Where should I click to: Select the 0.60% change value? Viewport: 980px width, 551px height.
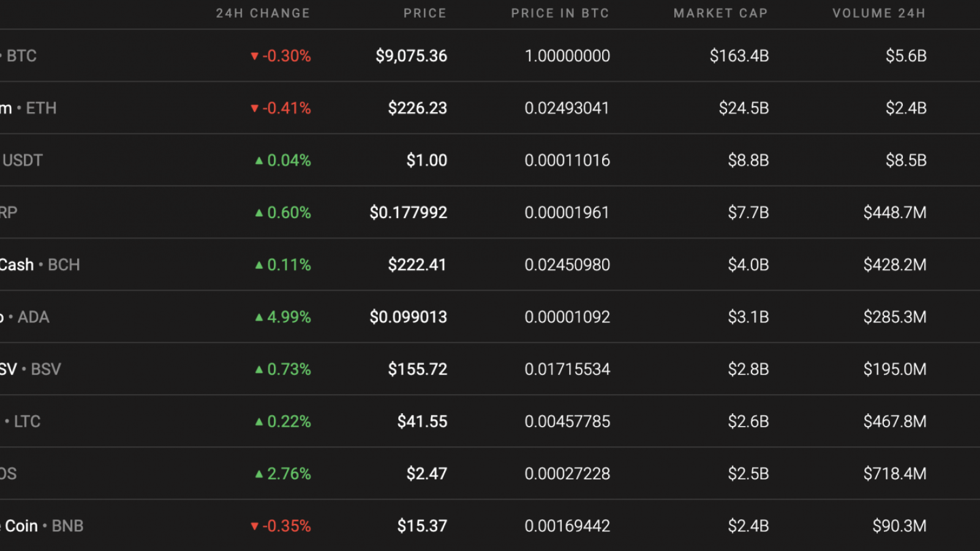pyautogui.click(x=283, y=212)
